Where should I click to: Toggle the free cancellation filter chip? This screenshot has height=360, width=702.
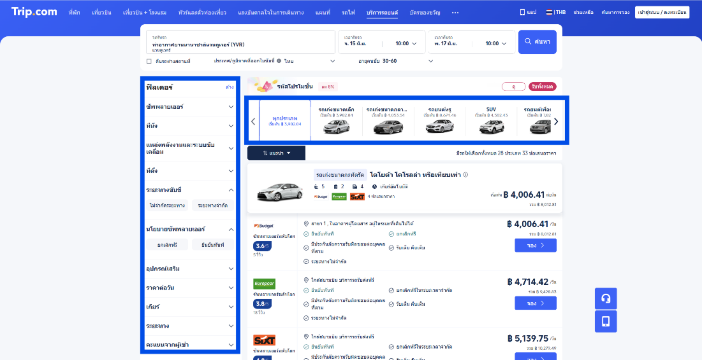(167, 244)
